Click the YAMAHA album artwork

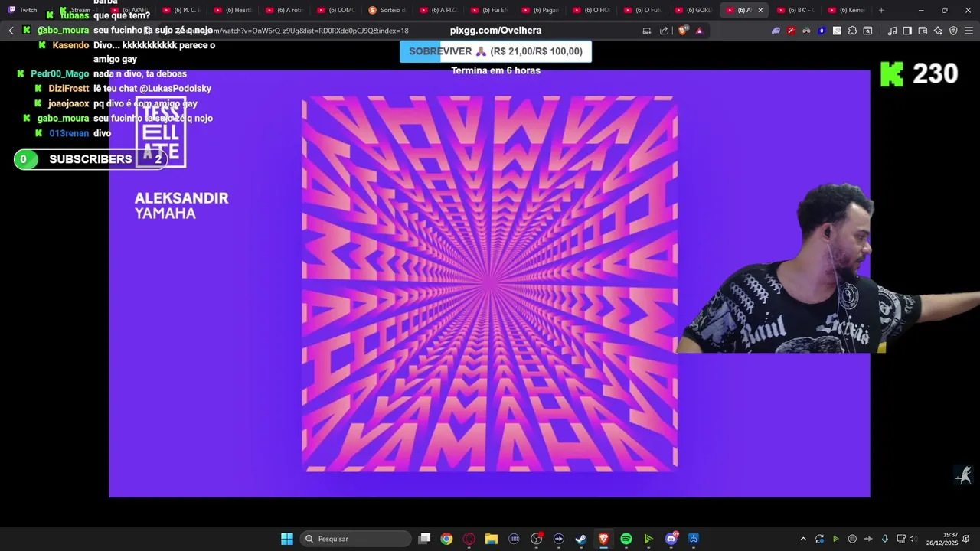click(490, 284)
